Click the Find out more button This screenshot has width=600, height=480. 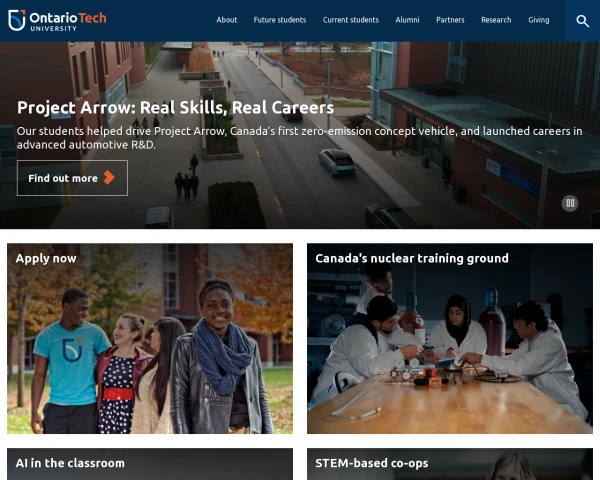(x=72, y=178)
